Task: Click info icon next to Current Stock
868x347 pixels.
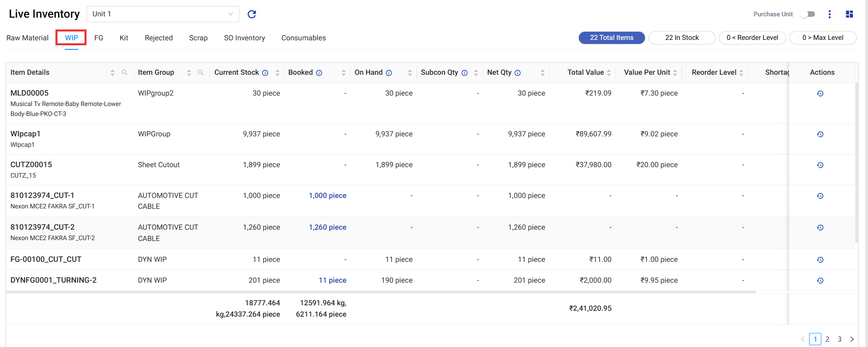Action: tap(265, 73)
